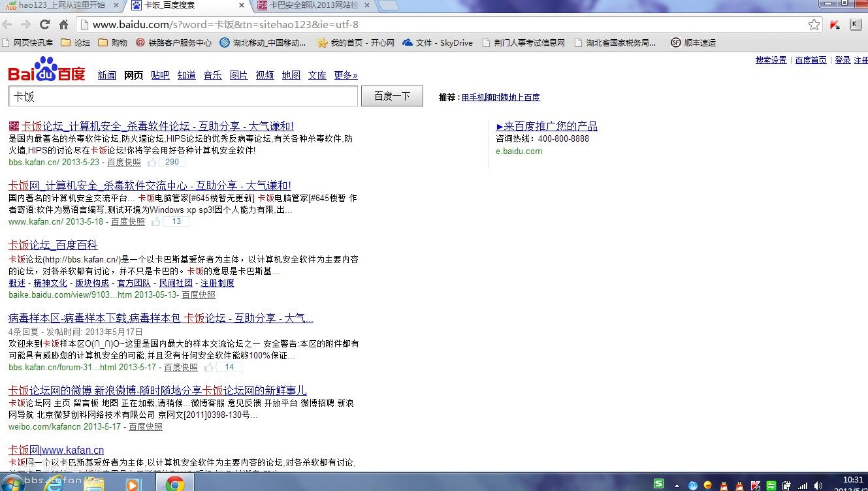Click the browser Forward arrow
Viewport: 868px width, 491px height.
pos(25,25)
